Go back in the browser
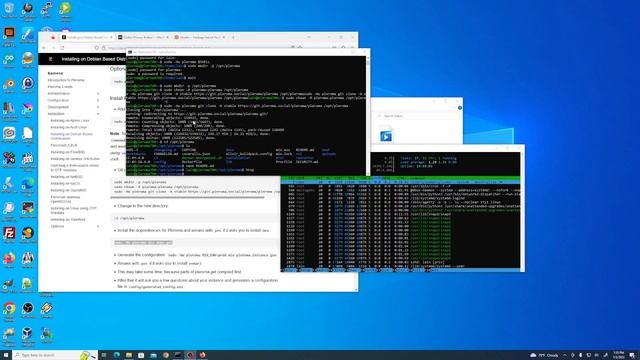 point(44,48)
